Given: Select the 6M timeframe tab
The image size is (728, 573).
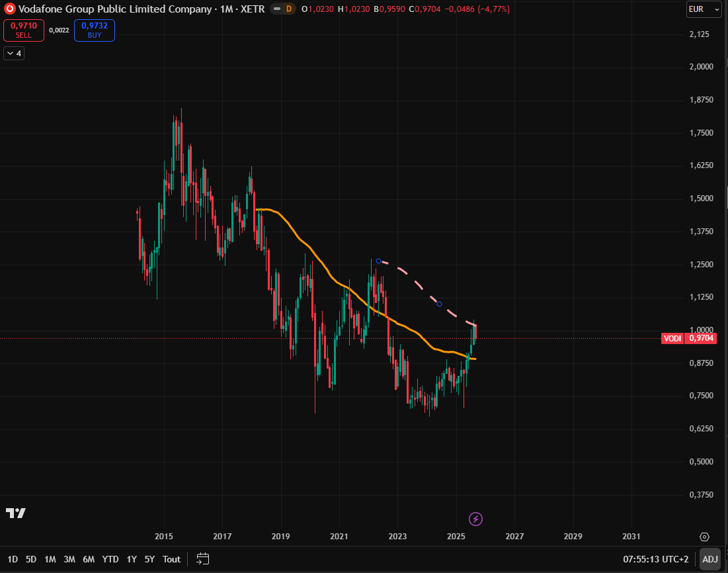Looking at the screenshot, I should click(x=89, y=559).
